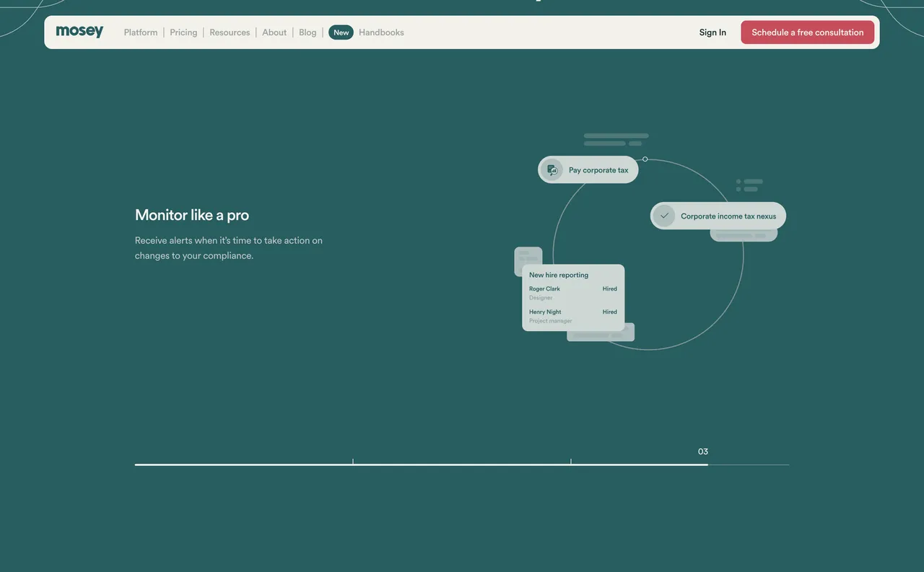
Task: Click the mosey logo
Action: pyautogui.click(x=79, y=30)
